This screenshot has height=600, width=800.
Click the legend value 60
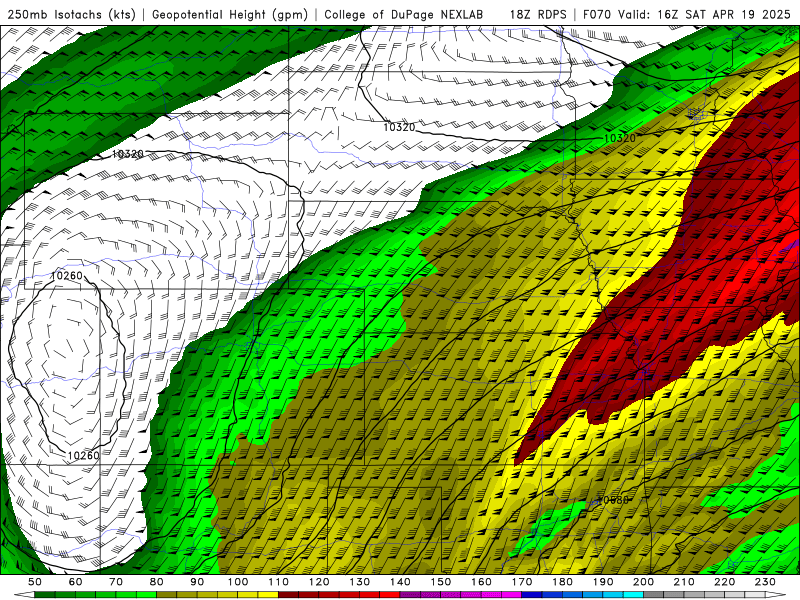pos(75,582)
